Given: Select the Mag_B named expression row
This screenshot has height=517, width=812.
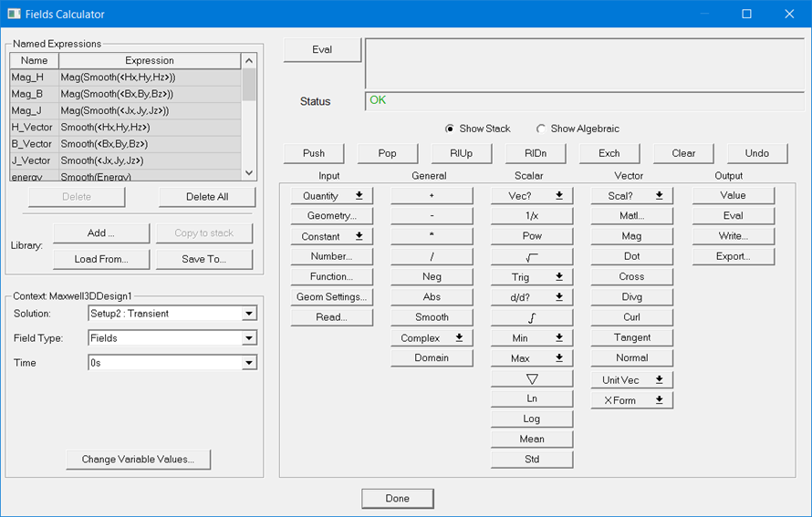Looking at the screenshot, I should coord(125,94).
